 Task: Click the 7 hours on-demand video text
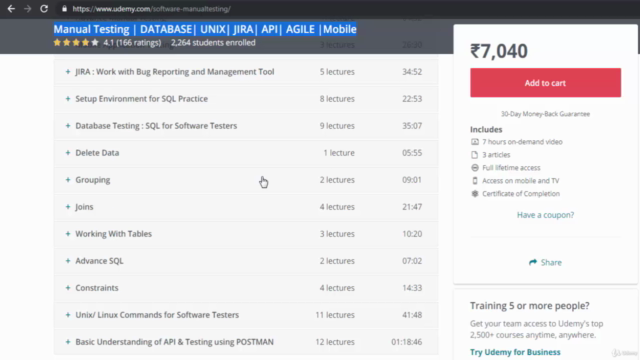[522, 142]
